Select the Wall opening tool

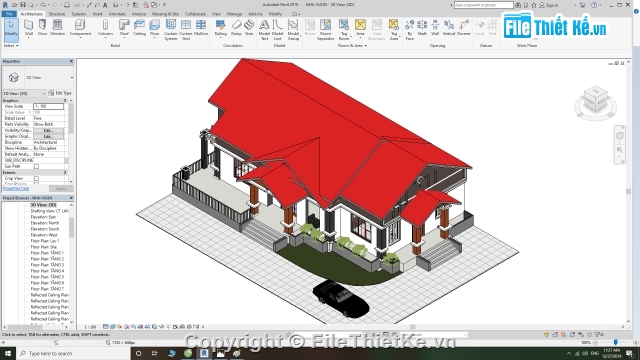point(435,28)
